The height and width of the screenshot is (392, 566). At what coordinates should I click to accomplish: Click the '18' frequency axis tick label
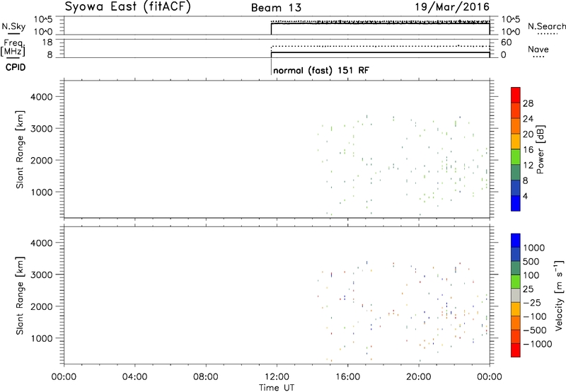coord(47,42)
